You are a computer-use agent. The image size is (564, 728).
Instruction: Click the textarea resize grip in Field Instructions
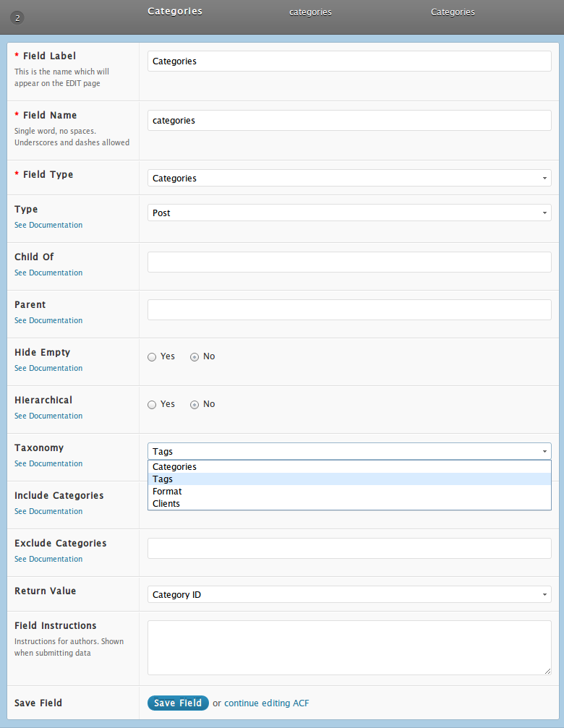click(548, 671)
